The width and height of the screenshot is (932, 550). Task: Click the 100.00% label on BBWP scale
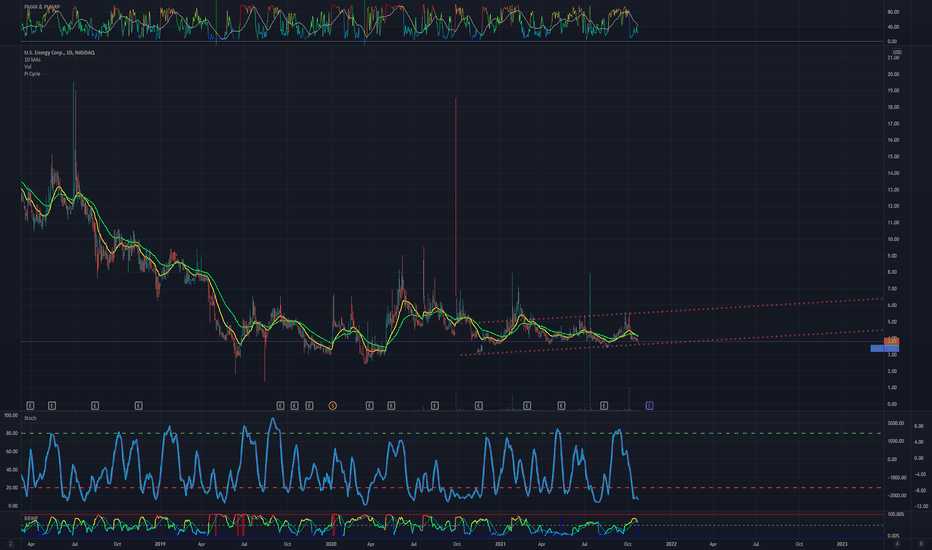[896, 514]
